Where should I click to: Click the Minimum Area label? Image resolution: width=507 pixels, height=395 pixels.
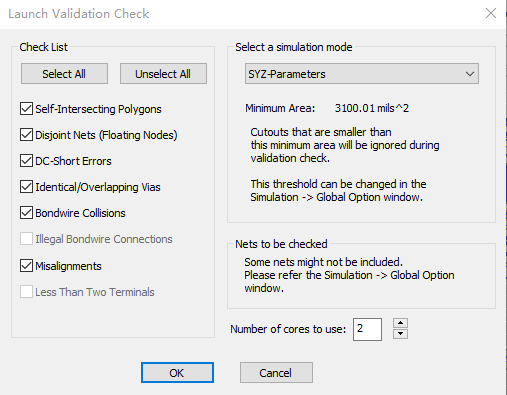(280, 108)
